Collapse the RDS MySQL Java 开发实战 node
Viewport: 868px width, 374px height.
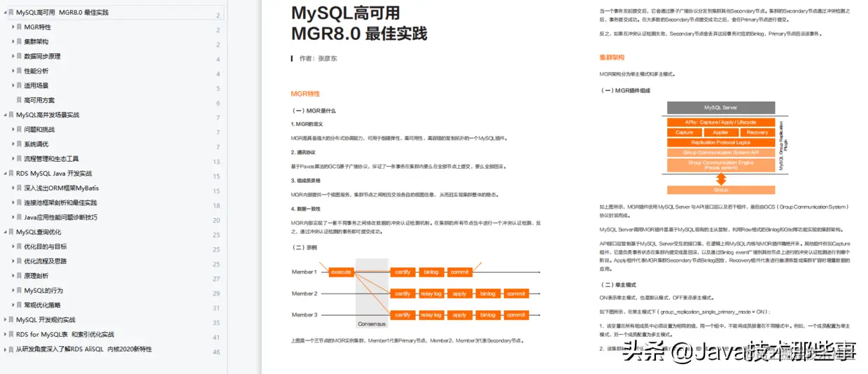[x=4, y=174]
